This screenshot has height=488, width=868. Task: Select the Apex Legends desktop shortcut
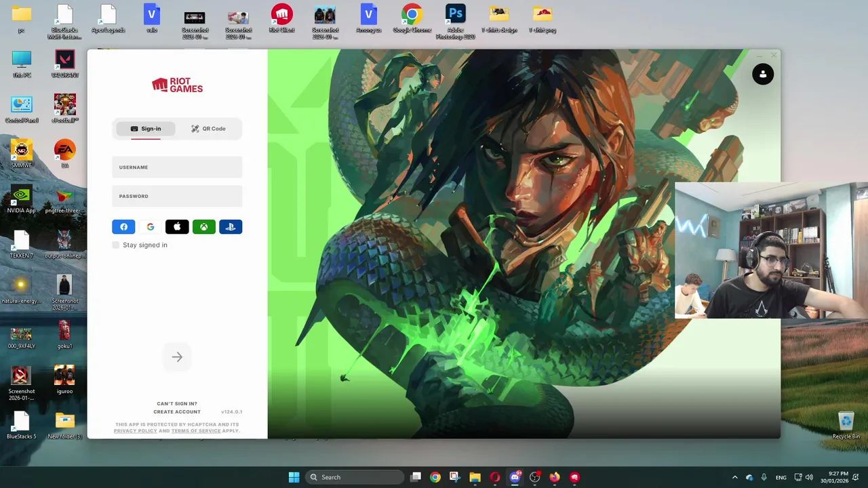pos(108,19)
